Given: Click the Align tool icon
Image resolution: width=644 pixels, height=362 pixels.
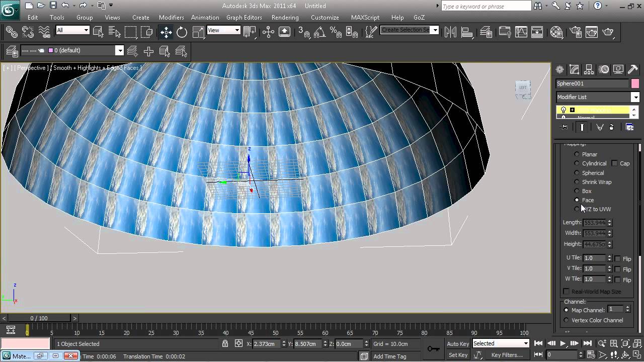Looking at the screenshot, I should click(467, 32).
